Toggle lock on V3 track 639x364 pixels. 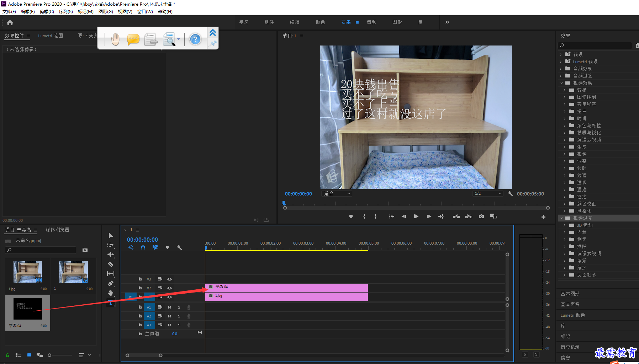pos(140,279)
